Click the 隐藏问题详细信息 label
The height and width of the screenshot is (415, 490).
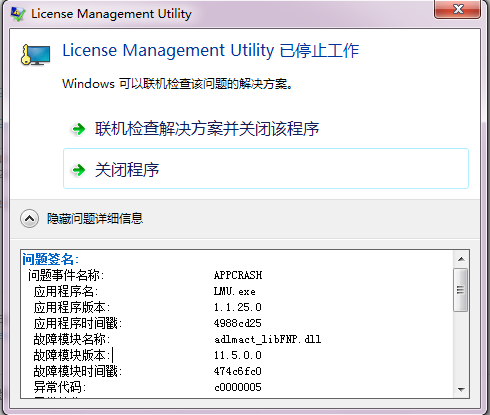(x=95, y=219)
